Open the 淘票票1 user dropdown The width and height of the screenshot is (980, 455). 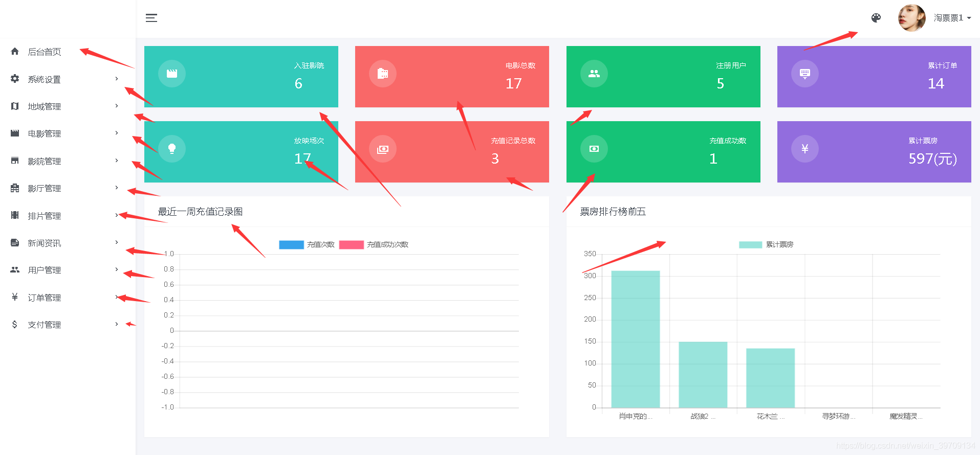click(x=952, y=18)
